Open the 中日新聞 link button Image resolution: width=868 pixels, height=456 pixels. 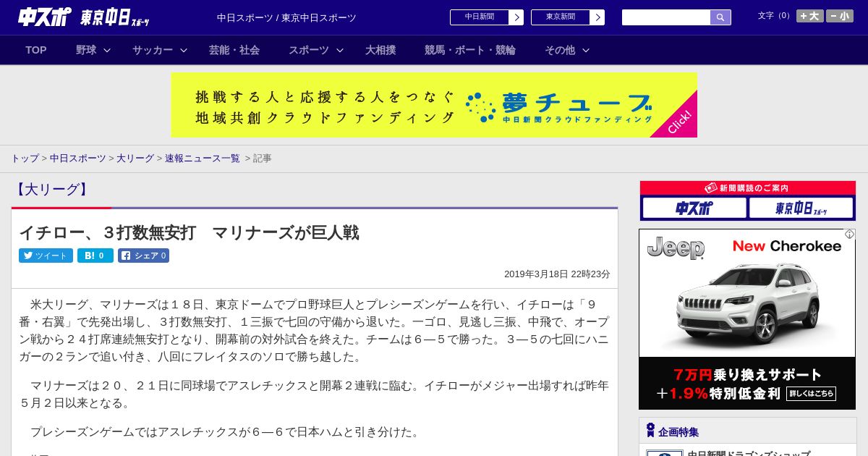480,17
